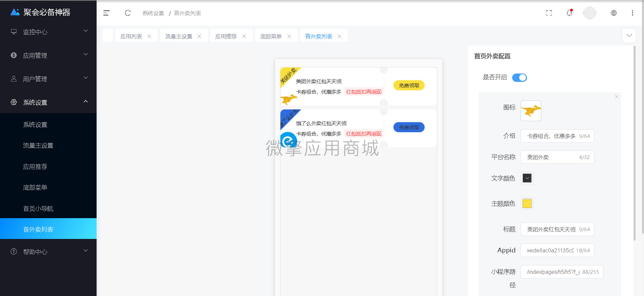Open 应用推荐 in sidebar
The image size is (644, 296).
(x=48, y=167)
